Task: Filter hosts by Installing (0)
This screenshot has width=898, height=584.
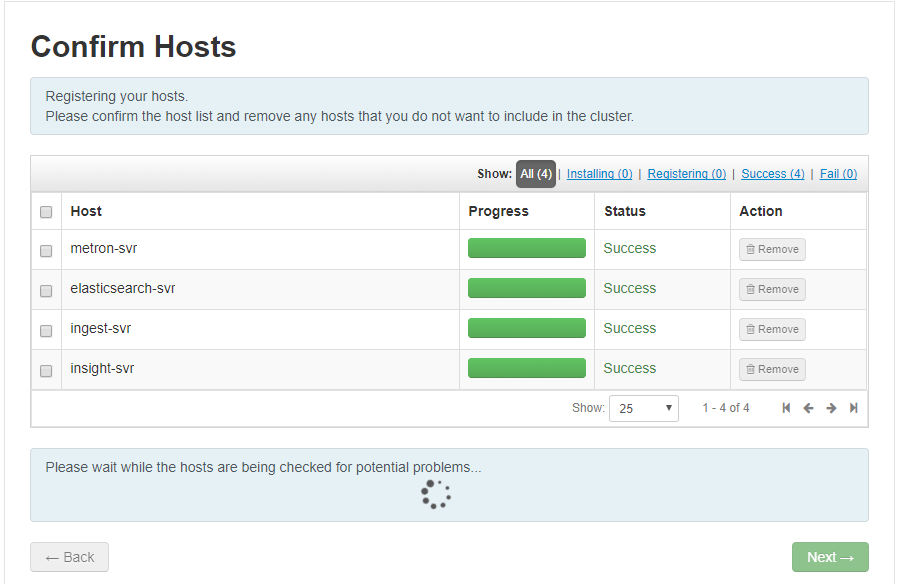Action: [x=599, y=174]
